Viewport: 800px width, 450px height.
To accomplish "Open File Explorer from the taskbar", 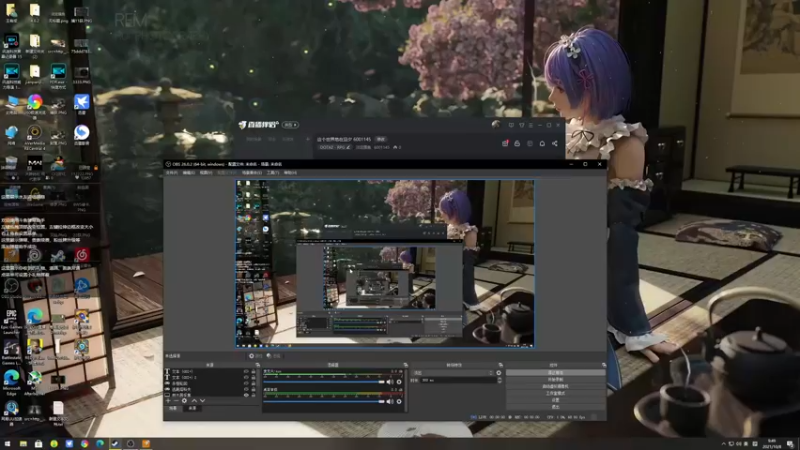I will (23, 444).
